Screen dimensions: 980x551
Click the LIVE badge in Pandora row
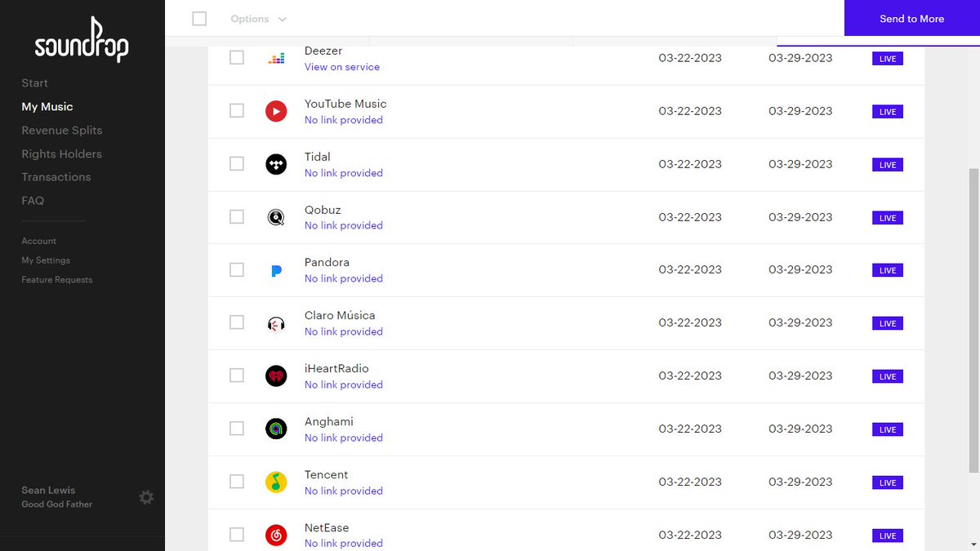tap(888, 270)
